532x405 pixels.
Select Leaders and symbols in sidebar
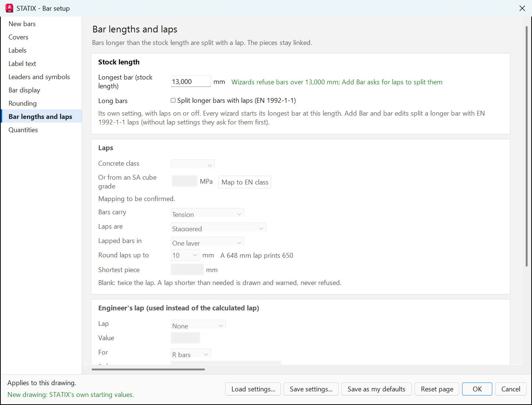(41, 77)
